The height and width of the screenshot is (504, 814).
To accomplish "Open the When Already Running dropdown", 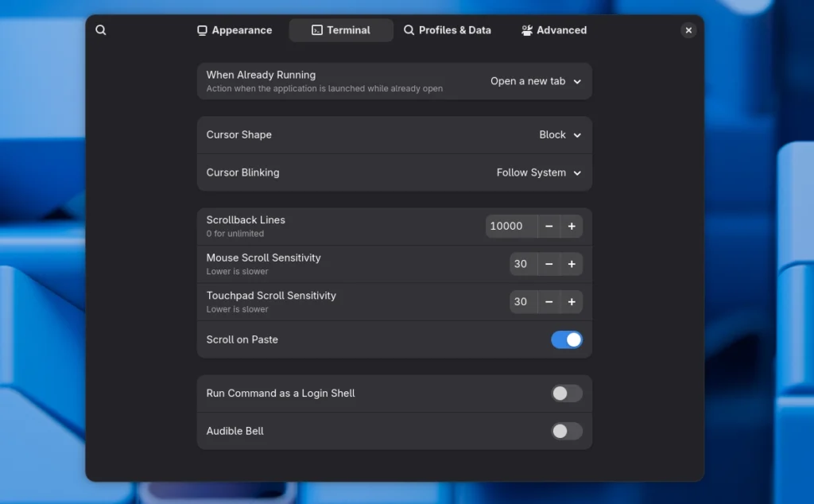I will pos(536,81).
